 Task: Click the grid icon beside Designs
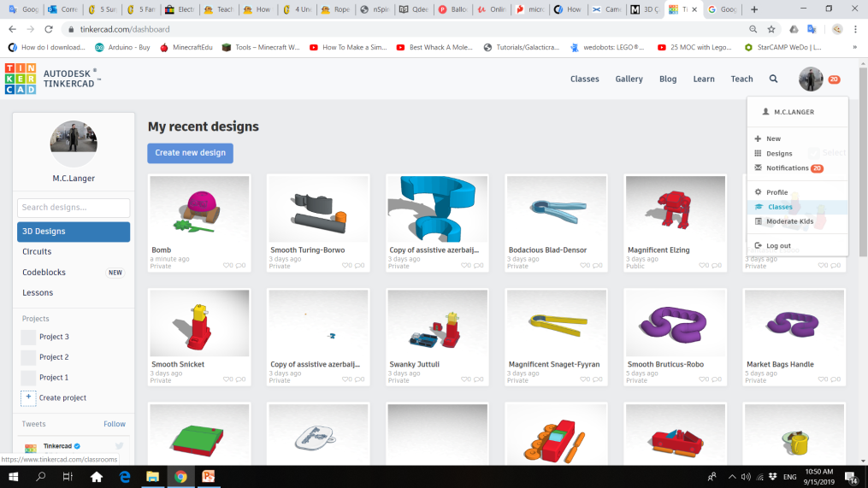click(x=758, y=153)
